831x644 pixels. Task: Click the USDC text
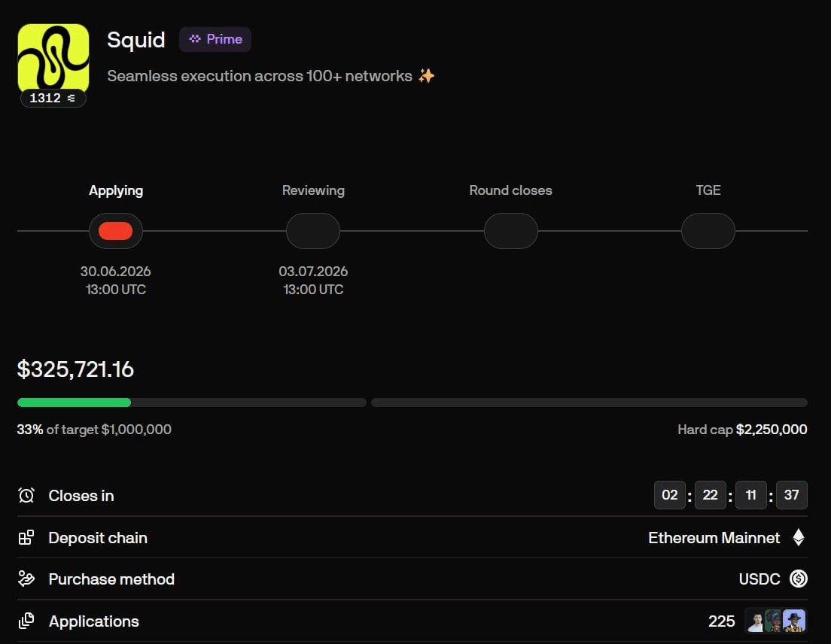[759, 579]
